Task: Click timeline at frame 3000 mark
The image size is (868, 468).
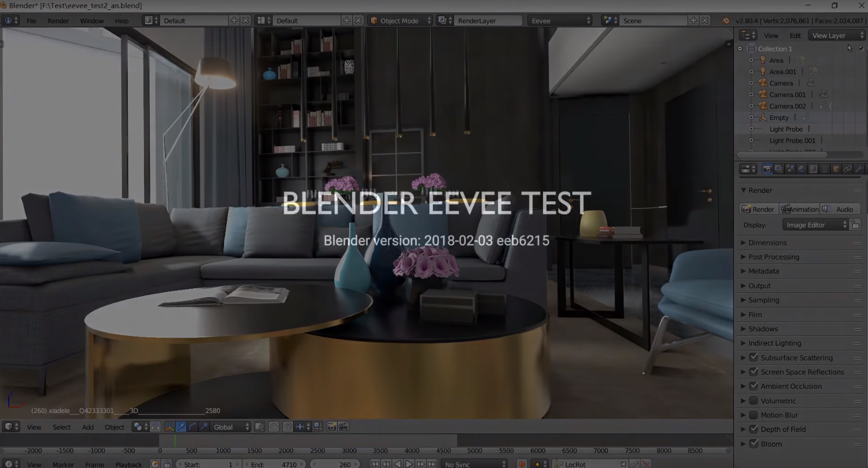Action: click(349, 450)
